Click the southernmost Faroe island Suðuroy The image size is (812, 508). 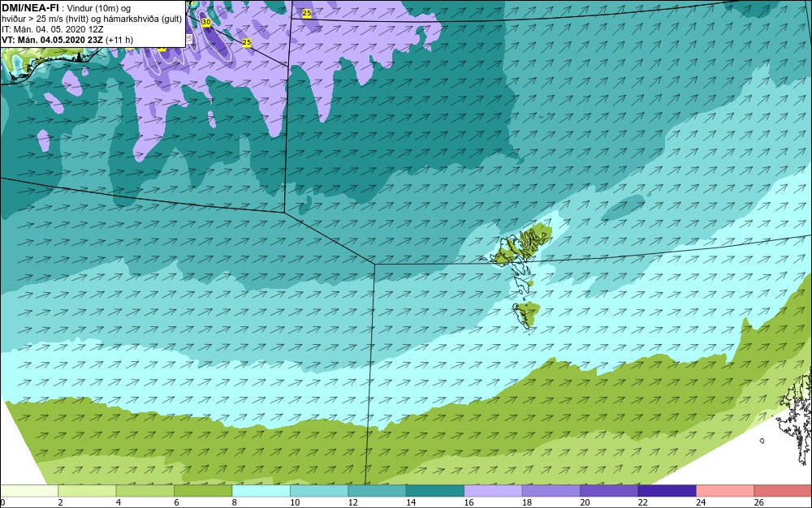click(527, 314)
